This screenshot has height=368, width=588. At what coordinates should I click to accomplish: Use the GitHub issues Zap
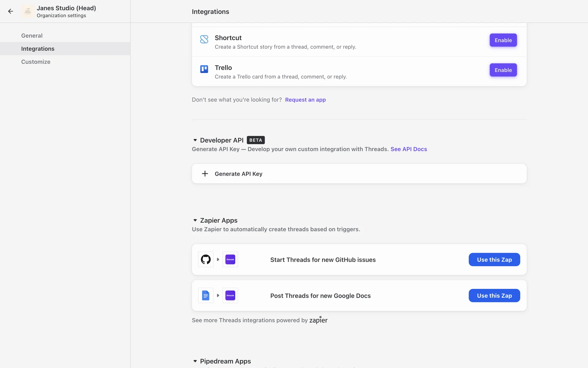pyautogui.click(x=494, y=260)
